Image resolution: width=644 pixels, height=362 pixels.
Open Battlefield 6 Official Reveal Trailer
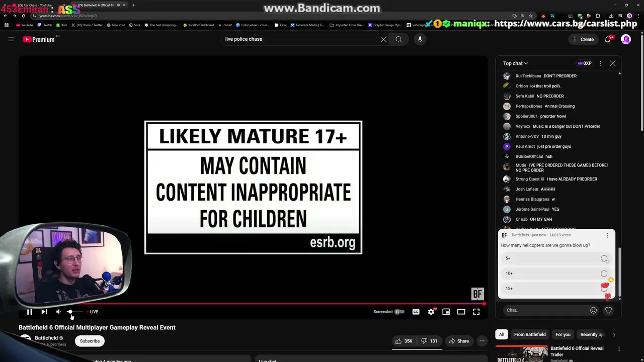pyautogui.click(x=577, y=351)
